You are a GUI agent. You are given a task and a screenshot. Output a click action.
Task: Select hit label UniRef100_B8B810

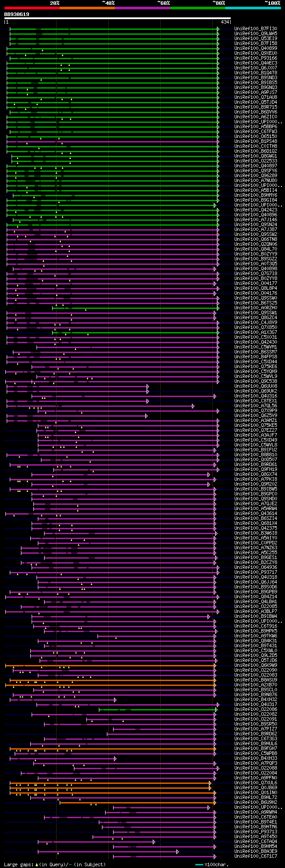tap(256, 454)
